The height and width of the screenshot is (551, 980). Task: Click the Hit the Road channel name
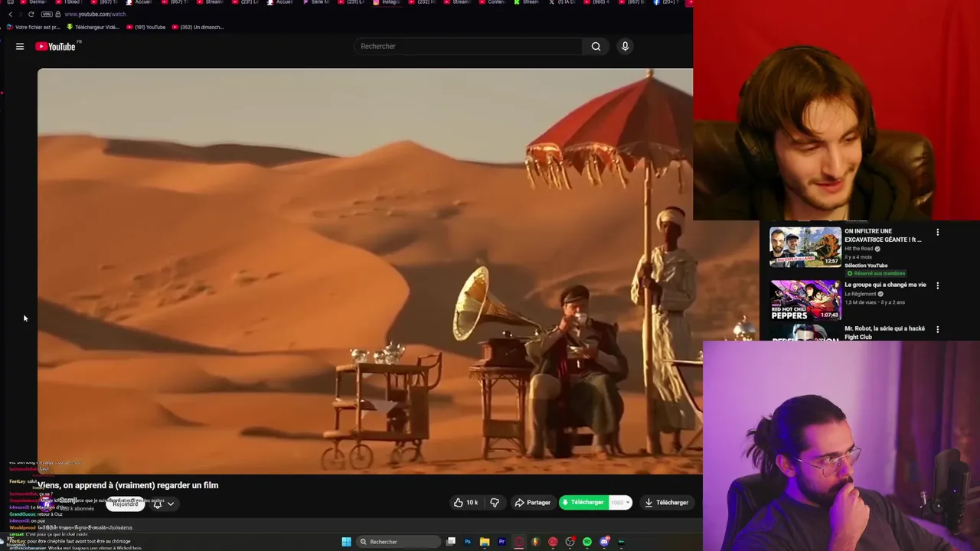[859, 249]
